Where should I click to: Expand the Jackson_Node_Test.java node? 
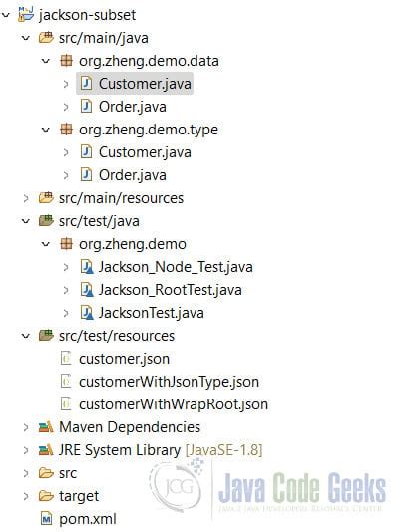[x=66, y=267]
